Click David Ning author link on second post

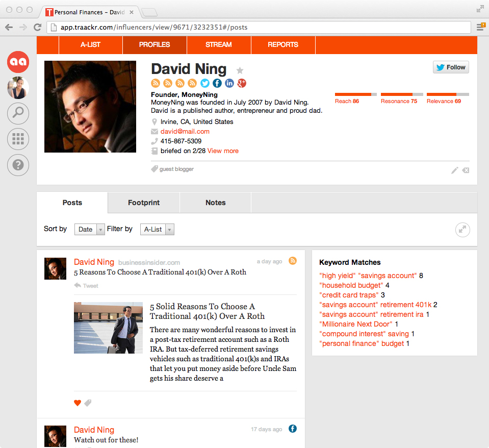(x=94, y=430)
